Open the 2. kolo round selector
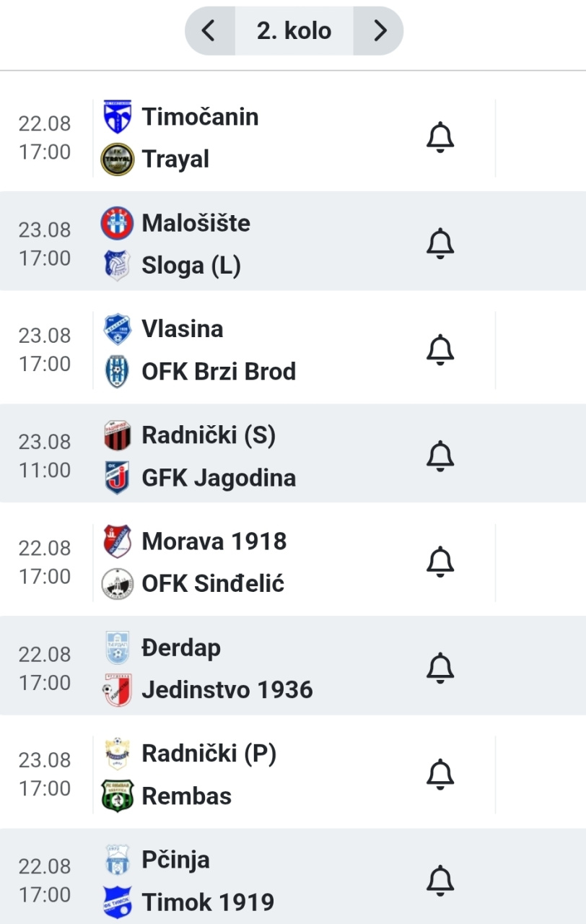586x924 pixels. [x=294, y=31]
